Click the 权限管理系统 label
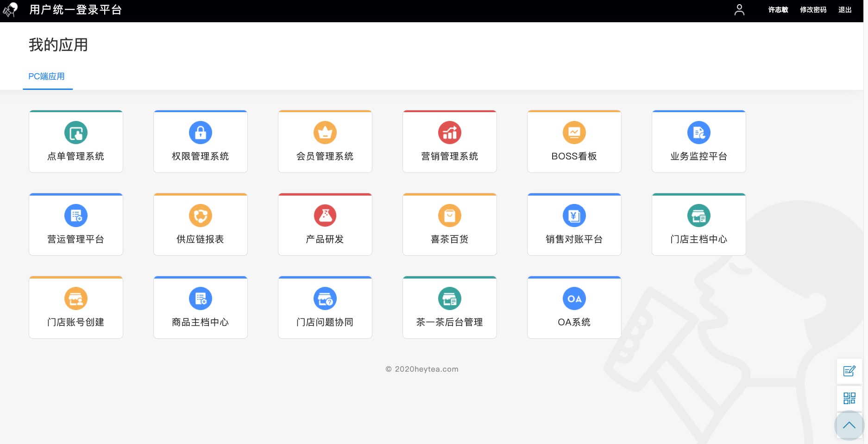Image resolution: width=868 pixels, height=444 pixels. click(x=201, y=156)
